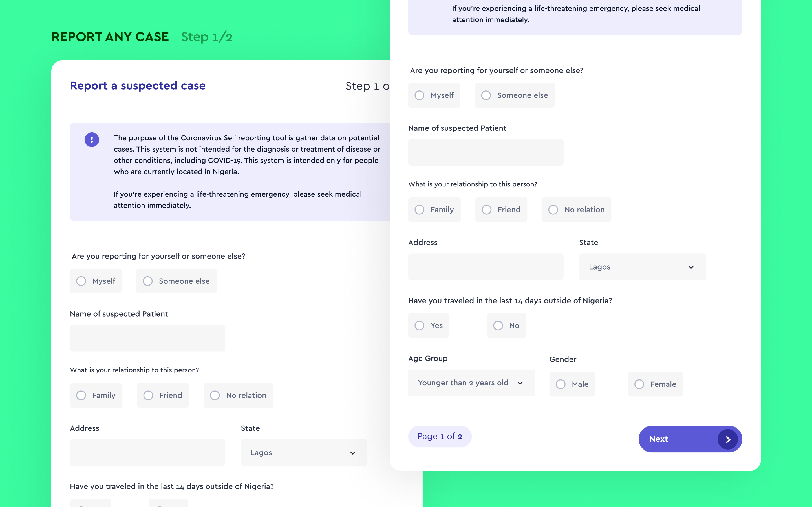
Task: Click the left form's Address field
Action: click(x=147, y=453)
